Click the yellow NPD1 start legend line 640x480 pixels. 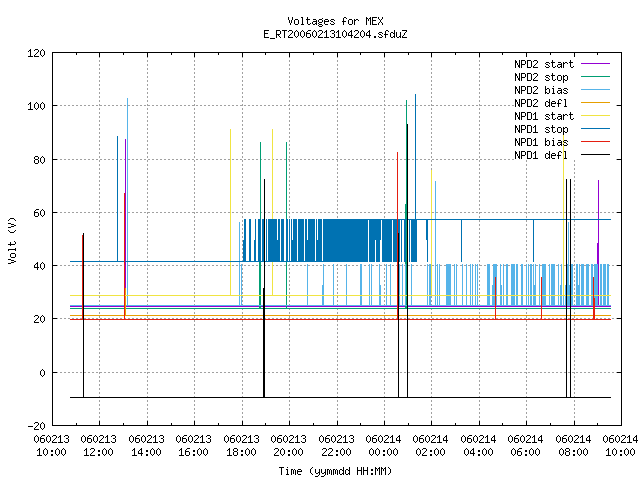pyautogui.click(x=596, y=116)
